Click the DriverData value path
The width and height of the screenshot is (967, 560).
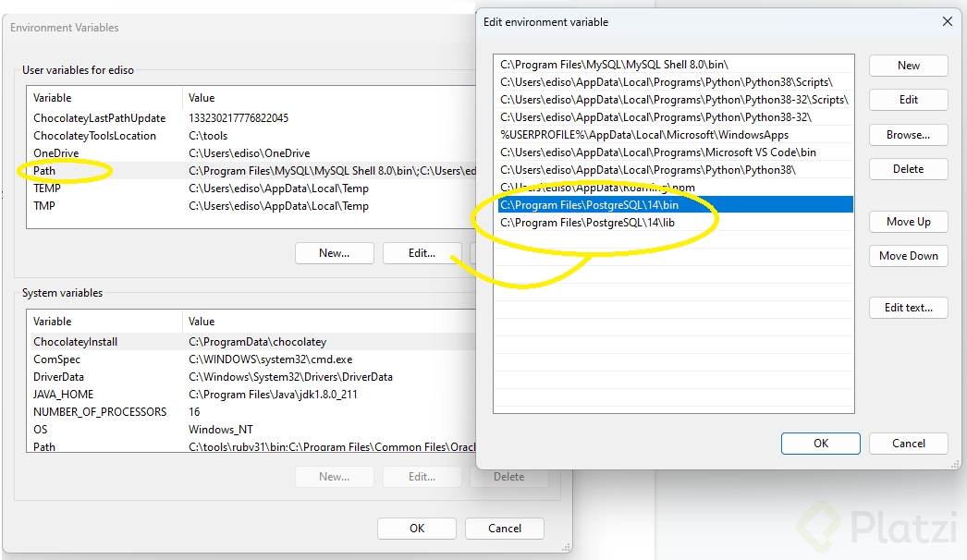(290, 377)
